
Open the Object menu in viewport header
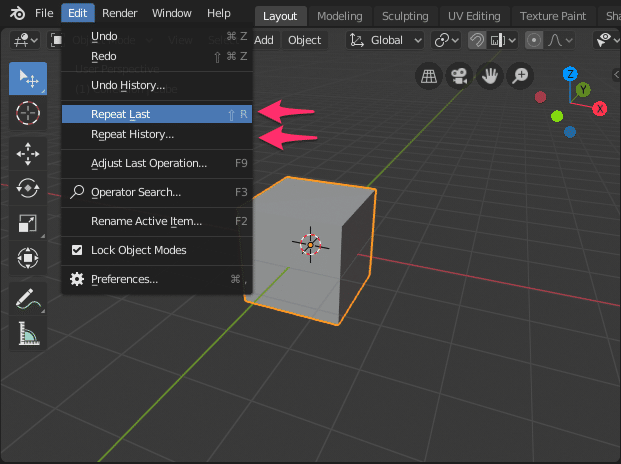305,40
